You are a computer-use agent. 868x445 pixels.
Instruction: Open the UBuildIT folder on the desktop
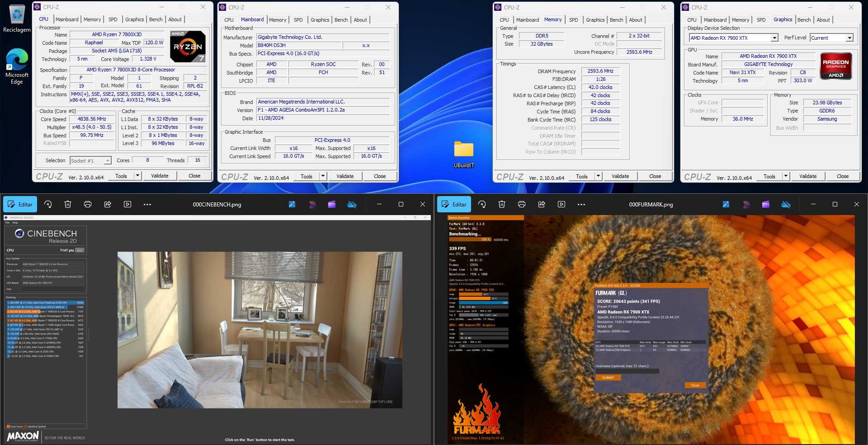[464, 155]
